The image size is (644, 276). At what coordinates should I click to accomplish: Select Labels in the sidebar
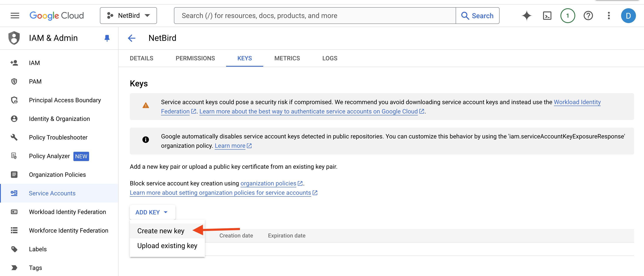(38, 249)
